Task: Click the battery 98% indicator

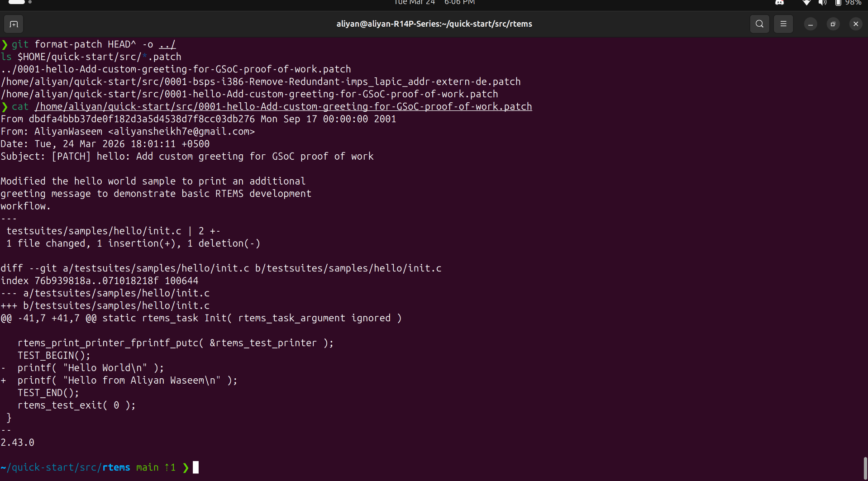Action: pos(848,3)
